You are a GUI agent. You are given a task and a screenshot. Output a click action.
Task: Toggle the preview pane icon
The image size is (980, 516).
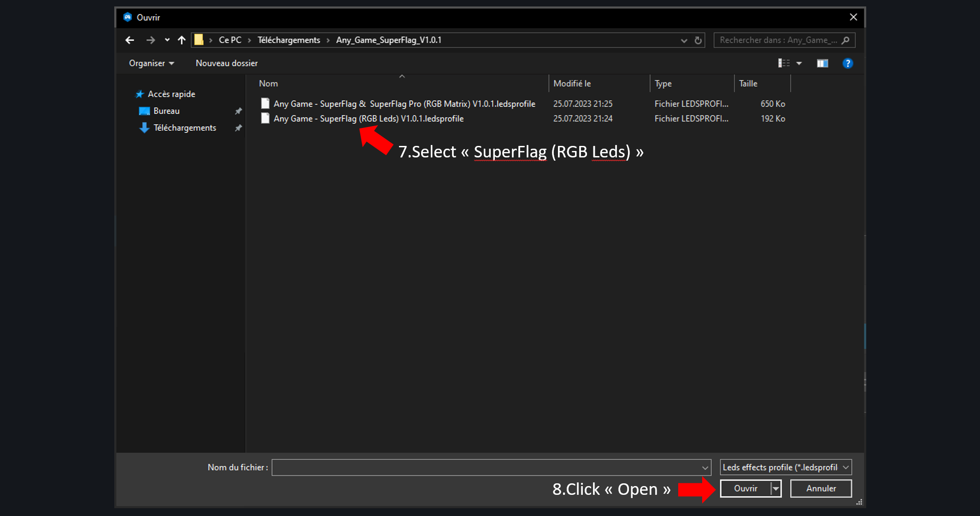pyautogui.click(x=822, y=64)
